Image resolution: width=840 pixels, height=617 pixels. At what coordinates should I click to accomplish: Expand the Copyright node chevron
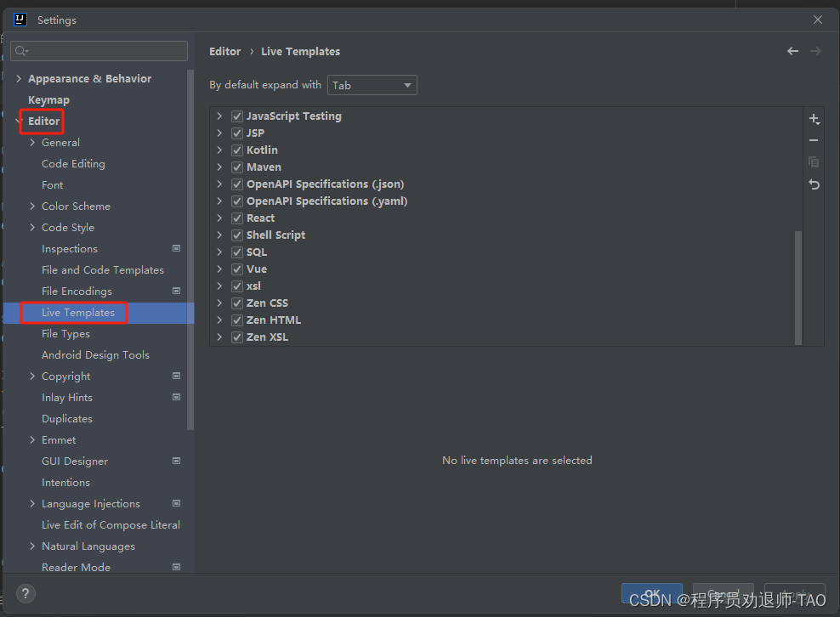pyautogui.click(x=32, y=376)
